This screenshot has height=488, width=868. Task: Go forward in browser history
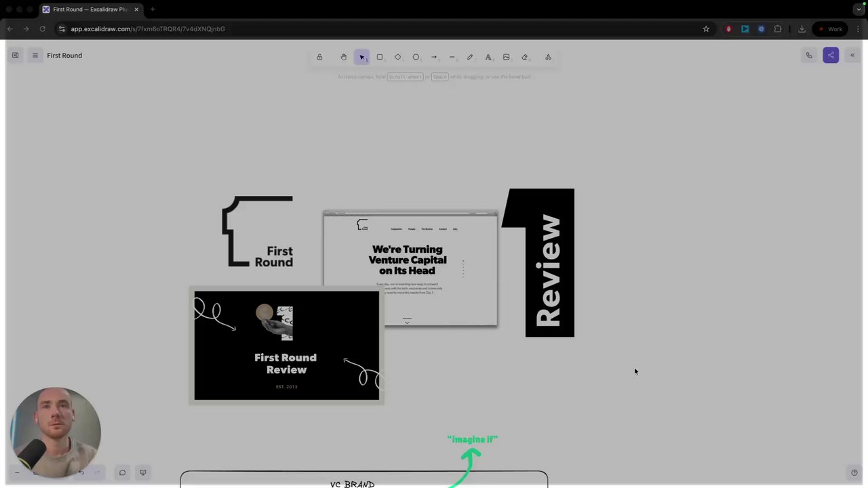(26, 29)
